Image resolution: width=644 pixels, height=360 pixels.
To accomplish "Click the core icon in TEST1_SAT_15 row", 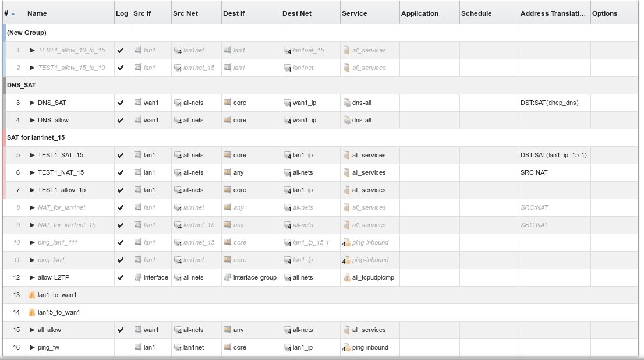I will (x=228, y=156).
